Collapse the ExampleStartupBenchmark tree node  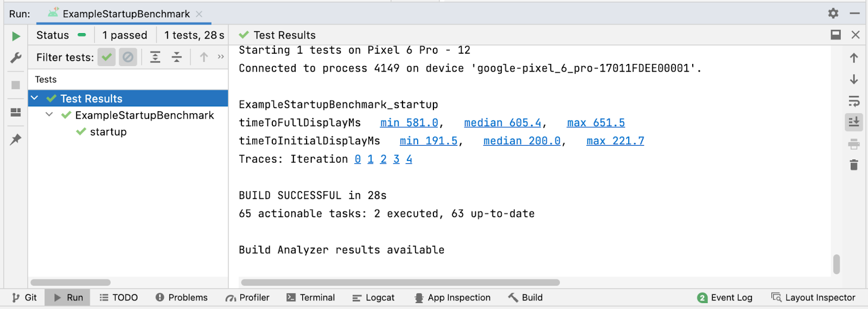[49, 115]
